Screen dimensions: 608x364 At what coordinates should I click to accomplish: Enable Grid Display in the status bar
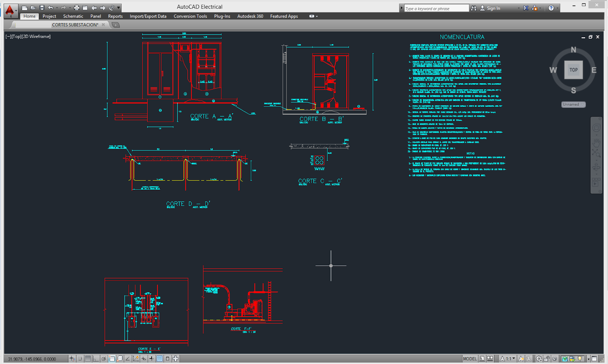point(88,359)
